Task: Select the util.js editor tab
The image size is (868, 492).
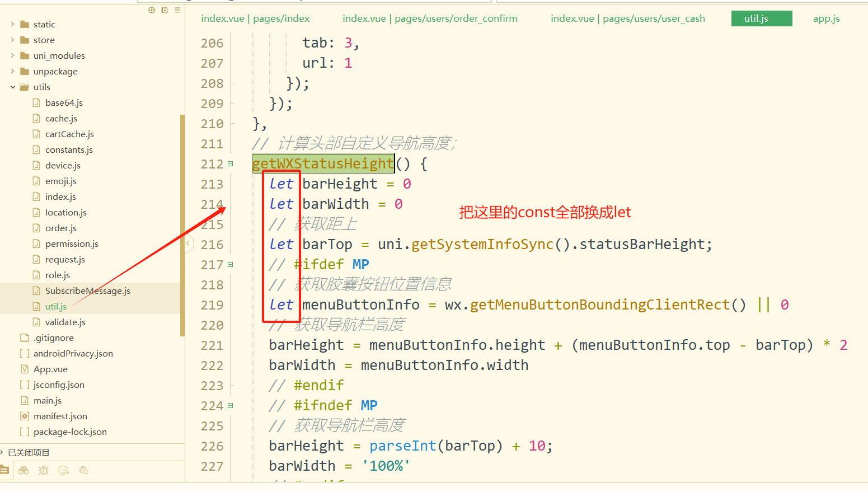Action: tap(762, 18)
